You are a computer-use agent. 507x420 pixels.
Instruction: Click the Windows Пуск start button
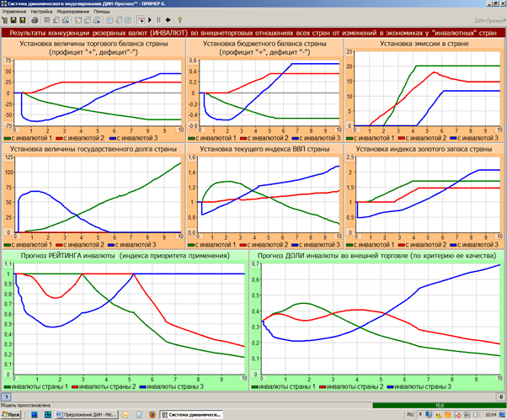click(x=13, y=414)
